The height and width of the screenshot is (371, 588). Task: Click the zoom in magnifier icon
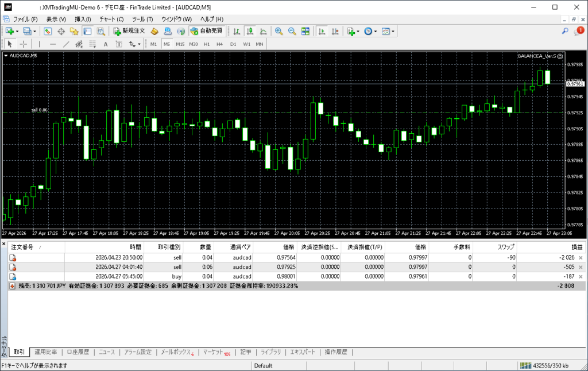[x=278, y=31]
